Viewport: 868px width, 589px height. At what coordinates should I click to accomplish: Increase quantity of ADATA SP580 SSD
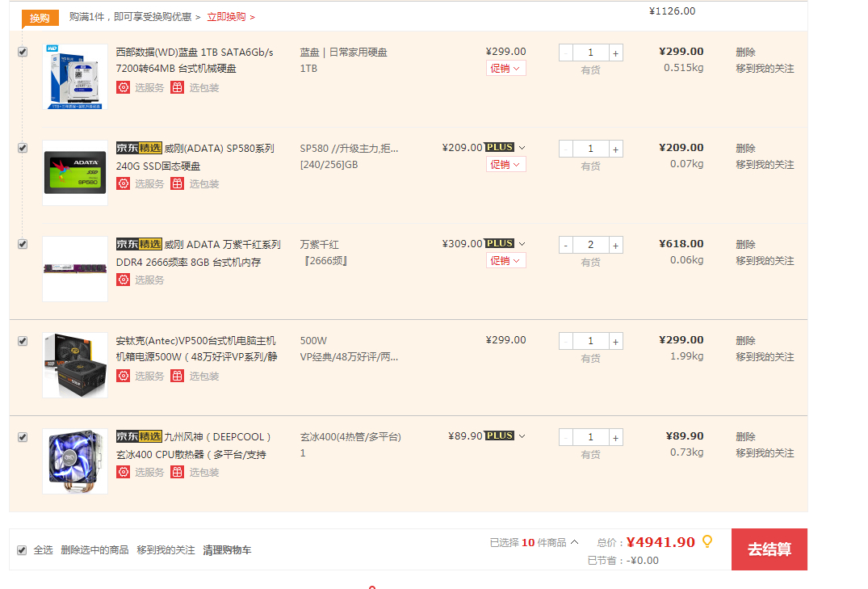pos(615,149)
